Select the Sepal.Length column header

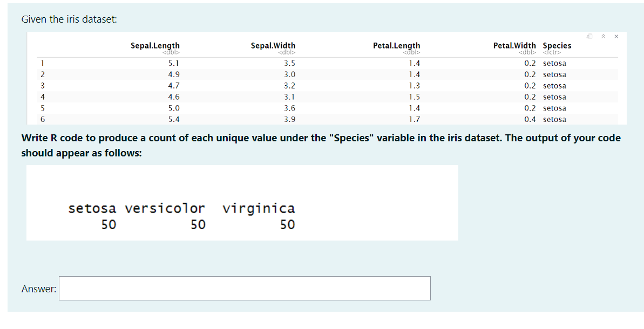tap(155, 45)
